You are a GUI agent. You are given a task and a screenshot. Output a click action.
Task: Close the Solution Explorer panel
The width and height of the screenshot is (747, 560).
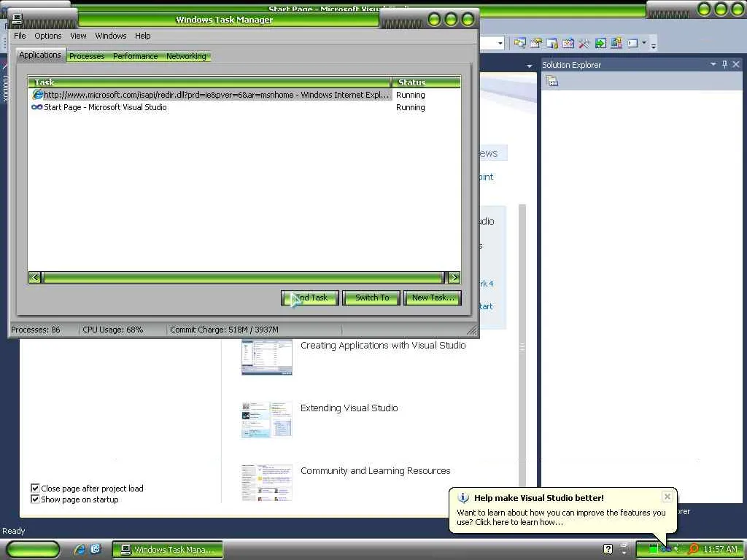[736, 64]
